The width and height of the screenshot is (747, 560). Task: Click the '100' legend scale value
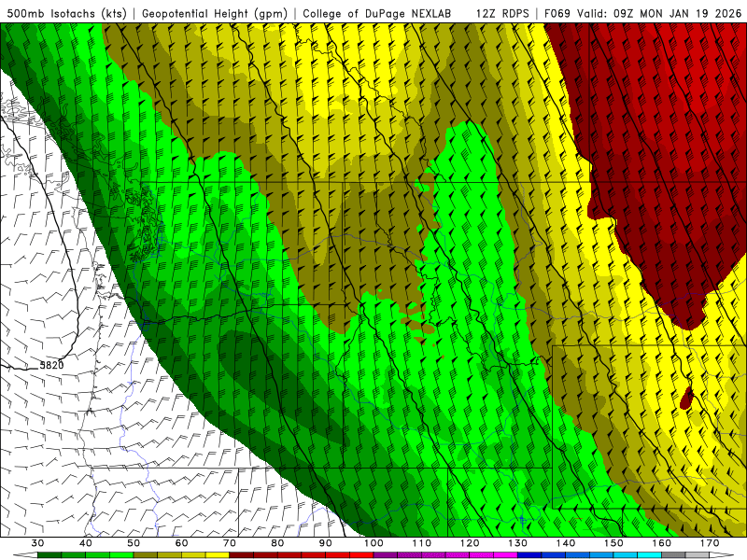pyautogui.click(x=373, y=543)
